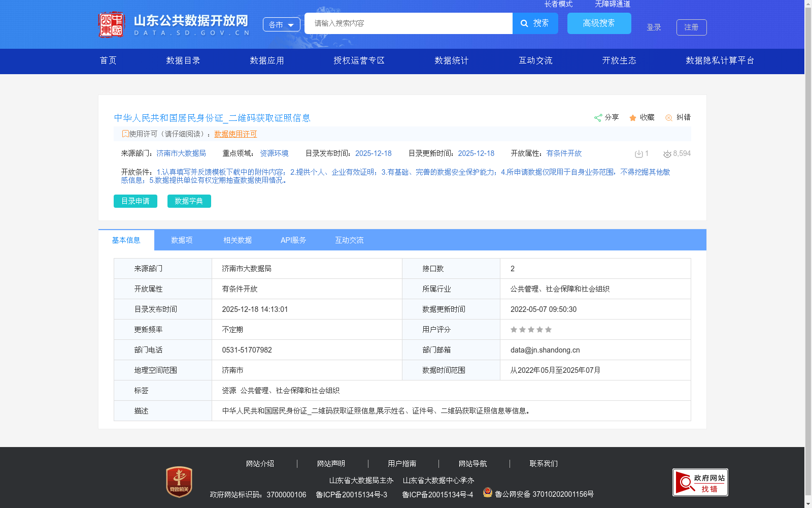Click the 有条件开放 open attribute link

click(x=564, y=153)
